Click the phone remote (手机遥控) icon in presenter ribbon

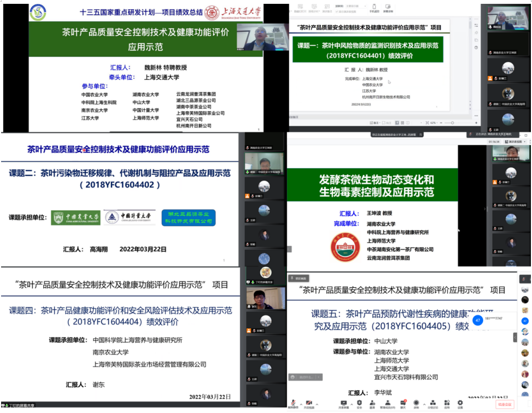[374, 9]
